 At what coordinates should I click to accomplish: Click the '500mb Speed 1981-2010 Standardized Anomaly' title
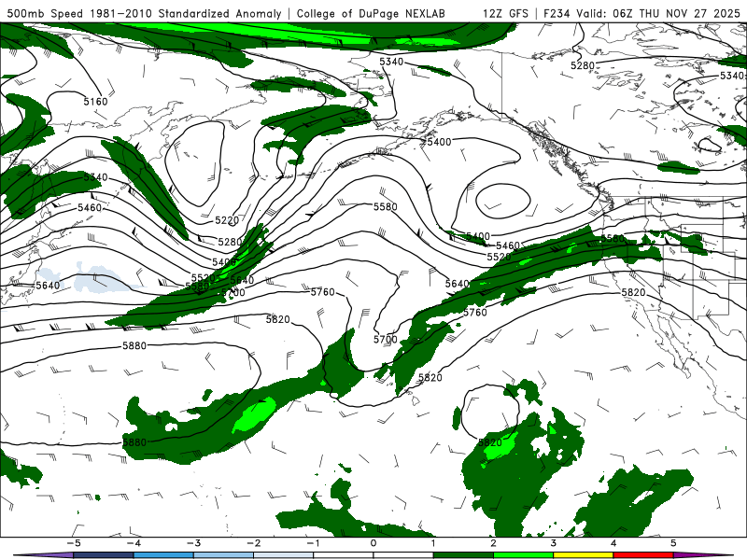click(145, 13)
